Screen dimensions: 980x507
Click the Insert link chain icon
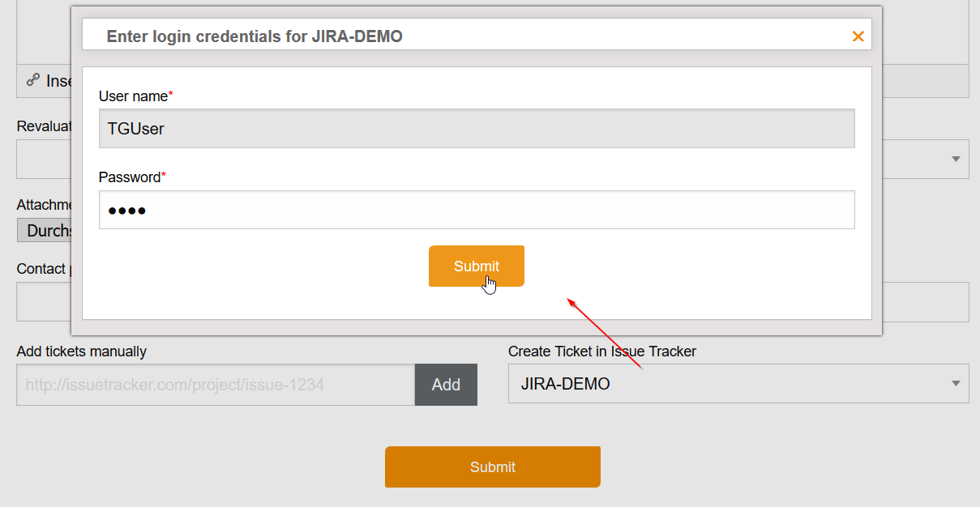[33, 80]
